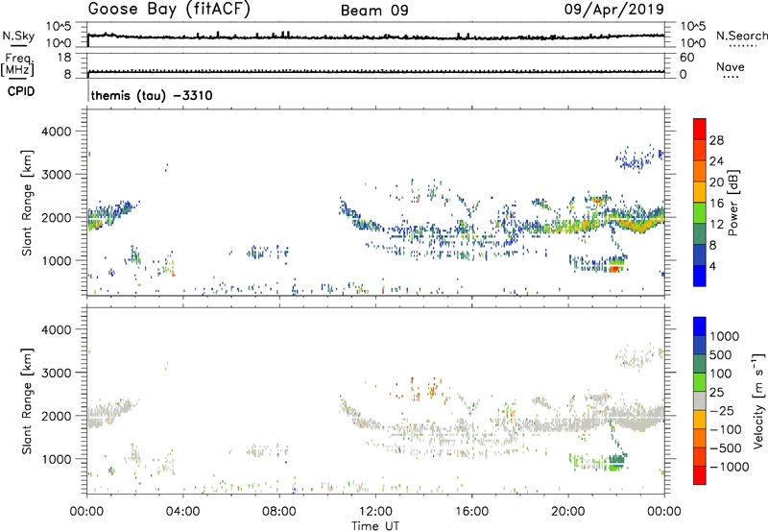Click the "Velocity [m s-1]" colorbar title

758,400
